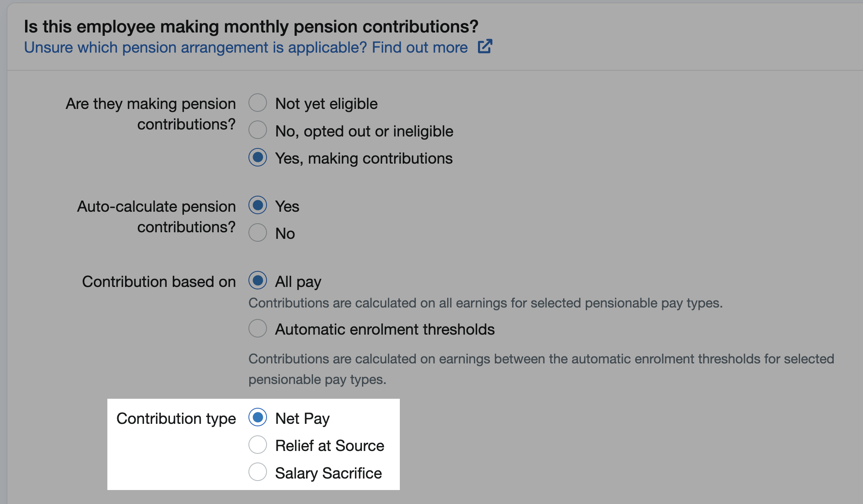Screen dimensions: 863x504
Task: Click the Contribution type field label
Action: (x=176, y=418)
